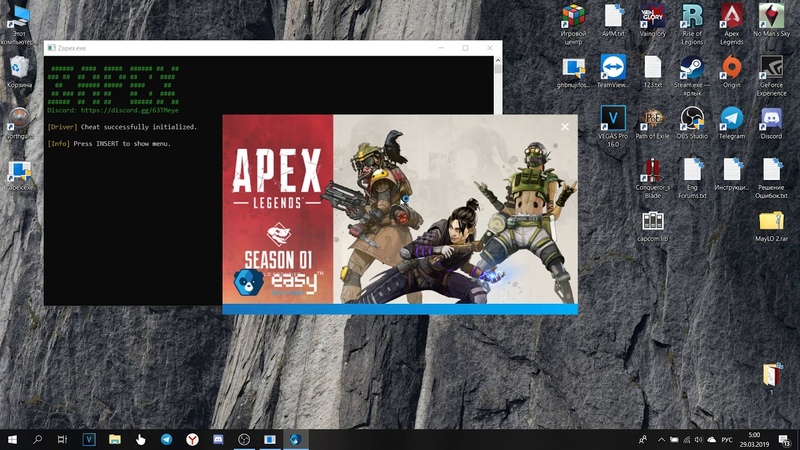Open GeForce Experience shortcut
The width and height of the screenshot is (800, 450).
[771, 75]
